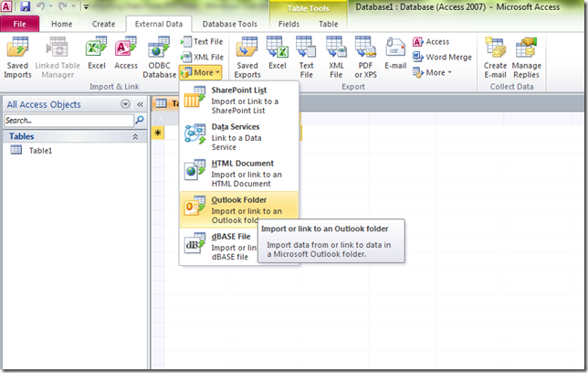Click the search magnifier in navigation pane
The width and height of the screenshot is (588, 373).
[x=140, y=120]
